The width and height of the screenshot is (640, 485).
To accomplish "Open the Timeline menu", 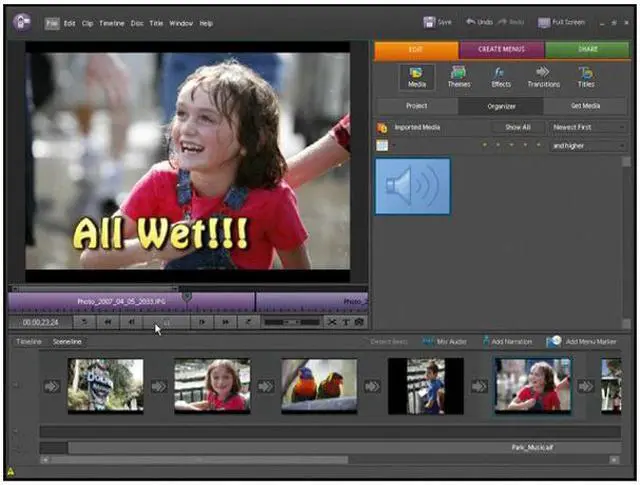I will pos(111,24).
